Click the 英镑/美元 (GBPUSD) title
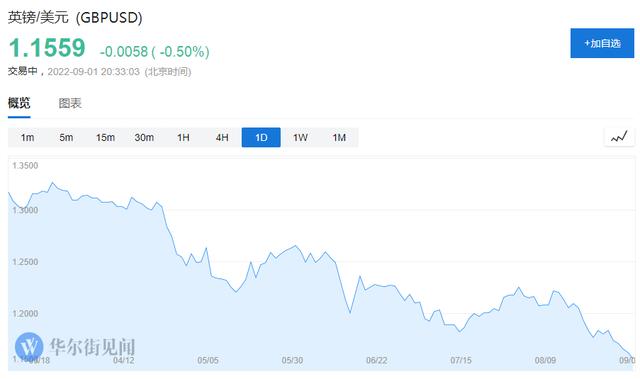The image size is (640, 379). click(75, 18)
